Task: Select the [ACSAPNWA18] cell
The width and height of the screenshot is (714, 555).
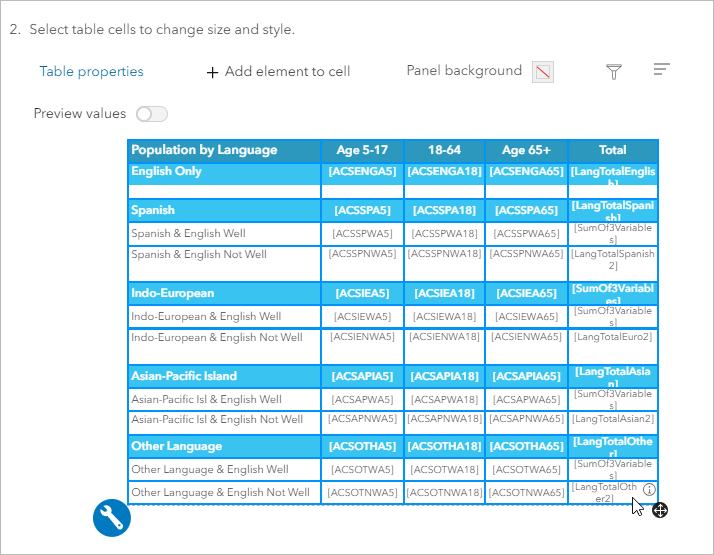Action: point(444,423)
